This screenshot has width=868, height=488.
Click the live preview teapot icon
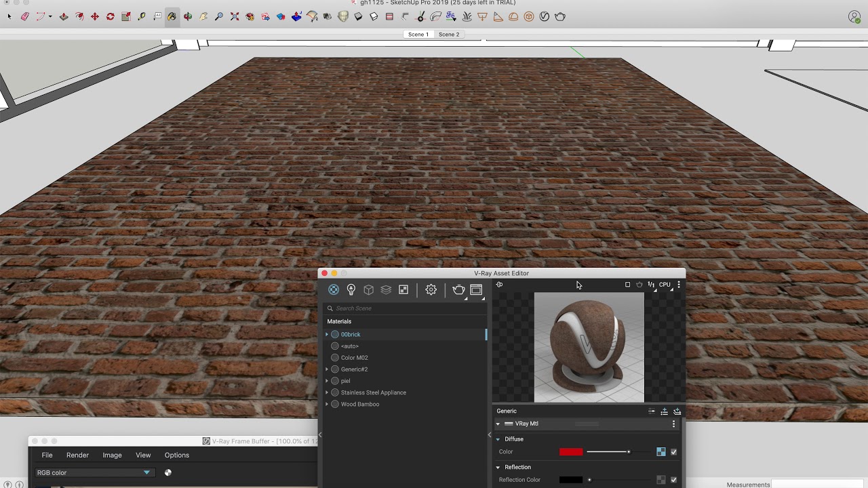pyautogui.click(x=639, y=285)
